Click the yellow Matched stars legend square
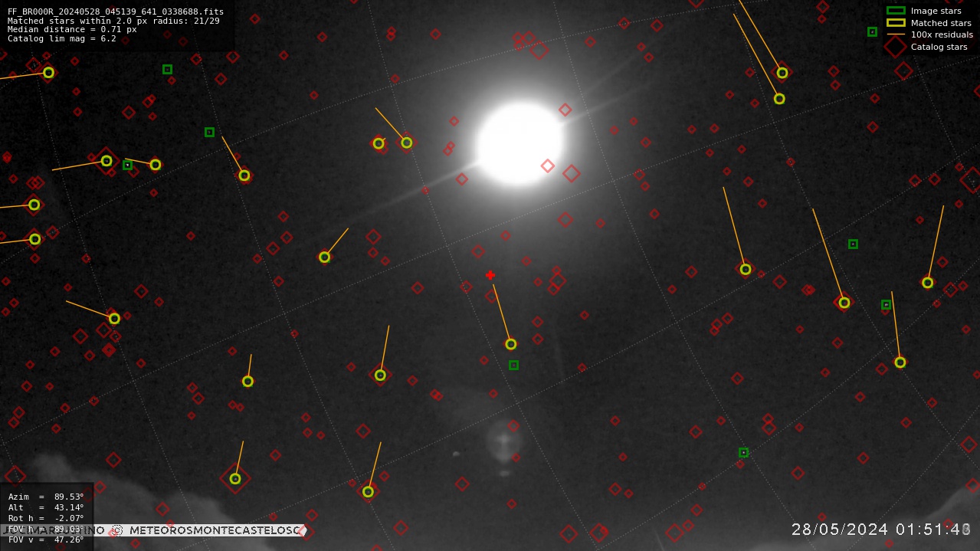The image size is (980, 551). pyautogui.click(x=896, y=23)
